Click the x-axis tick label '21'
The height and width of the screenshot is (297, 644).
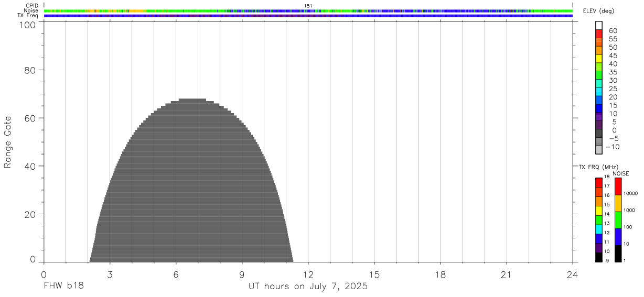coord(507,274)
